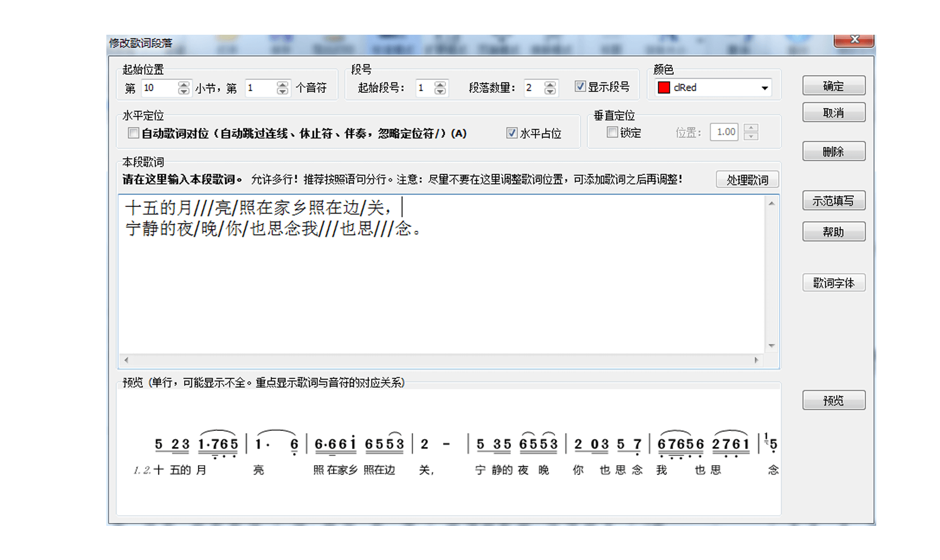The height and width of the screenshot is (560, 940).
Task: Increase the 起始段号 value
Action: click(x=440, y=85)
